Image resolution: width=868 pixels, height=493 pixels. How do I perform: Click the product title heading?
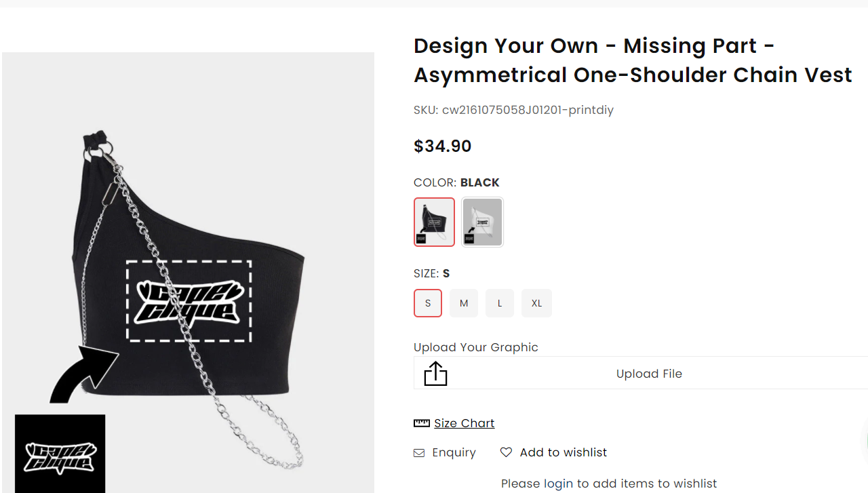tap(632, 60)
